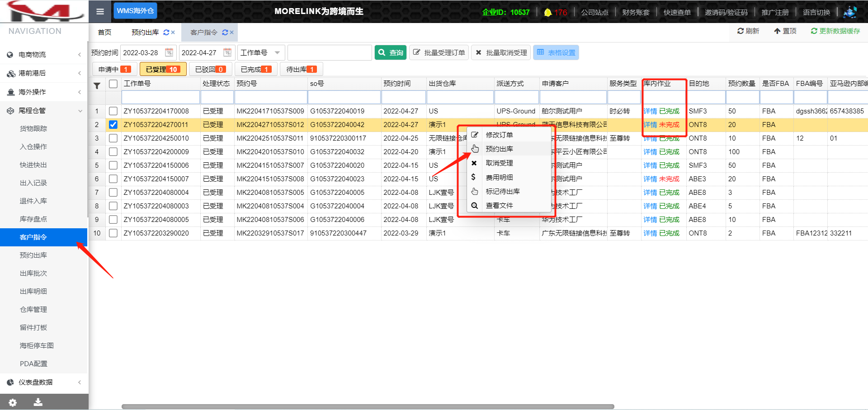Viewport: 868px width, 410px height.
Task: Click the 表格设置 button
Action: click(x=556, y=53)
